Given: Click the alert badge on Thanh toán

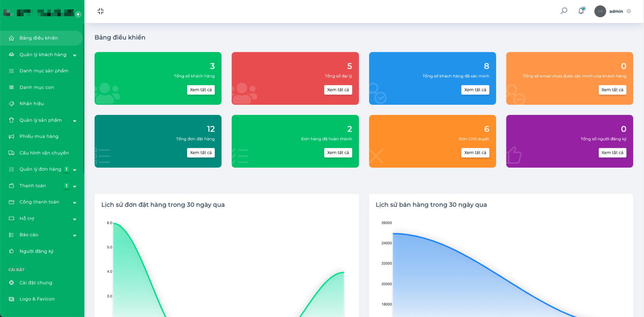Looking at the screenshot, I should pyautogui.click(x=66, y=186).
